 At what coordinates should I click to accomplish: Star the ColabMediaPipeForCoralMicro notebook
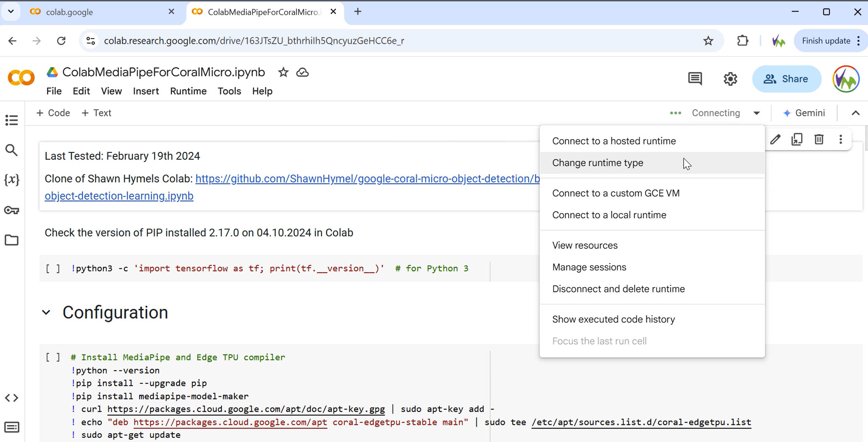[x=283, y=72]
